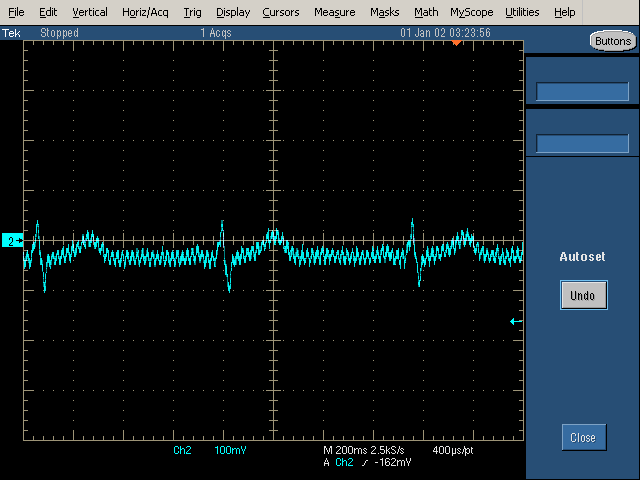The height and width of the screenshot is (480, 640).
Task: Click the date and time readout
Action: pyautogui.click(x=445, y=33)
